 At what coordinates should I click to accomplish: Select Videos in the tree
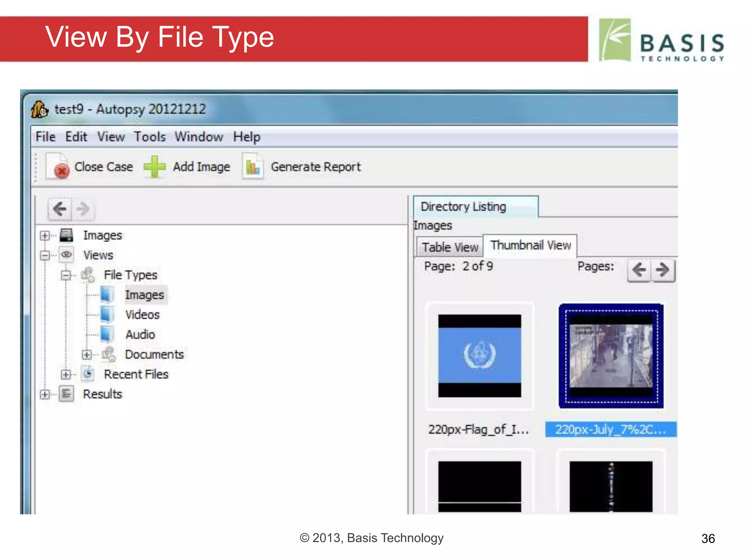click(143, 314)
